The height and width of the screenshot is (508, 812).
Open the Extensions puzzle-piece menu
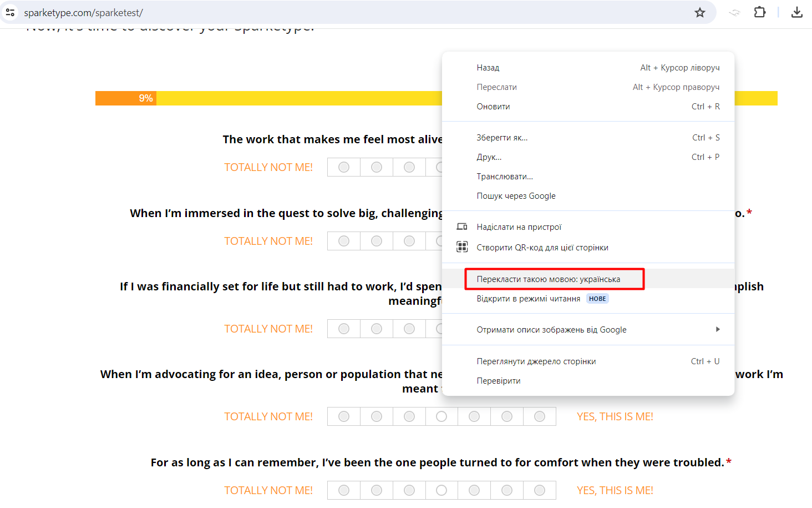760,12
